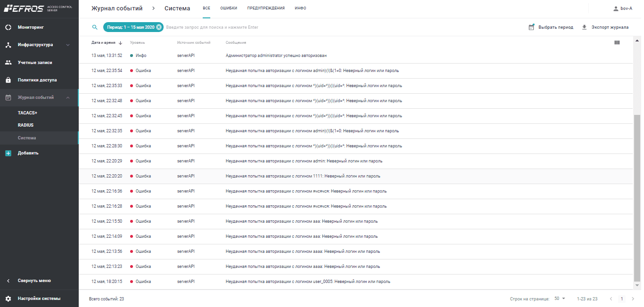
Task: Click the vertical scrollbar thumb
Action: click(x=637, y=198)
